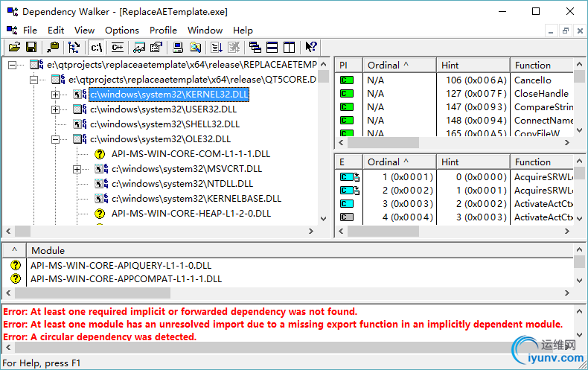Collapse the QT5CORE.DLL tree node
Screen dimensions: 588x370
[33, 80]
